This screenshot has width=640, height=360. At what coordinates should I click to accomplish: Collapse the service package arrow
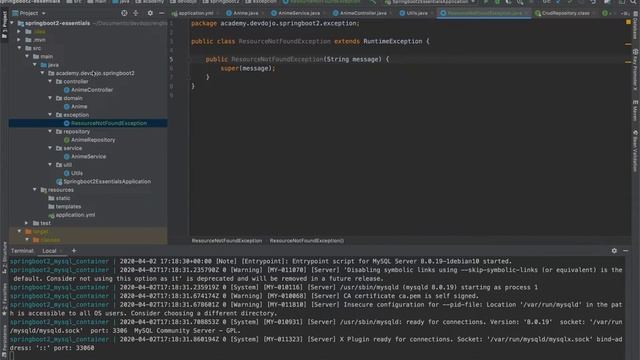point(50,148)
